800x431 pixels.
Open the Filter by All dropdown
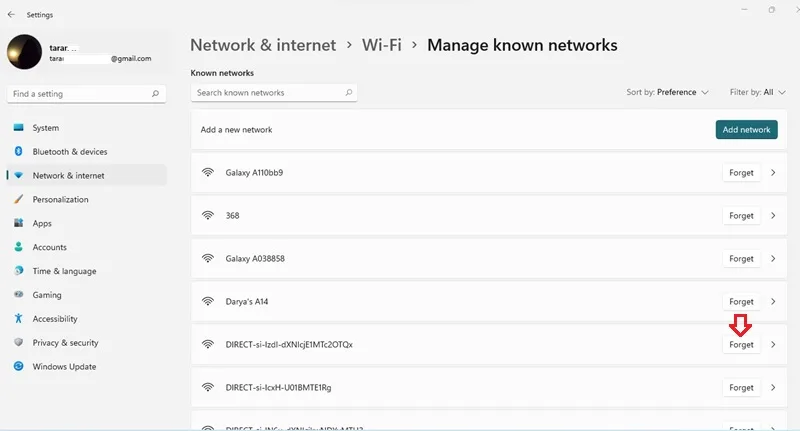coord(757,92)
